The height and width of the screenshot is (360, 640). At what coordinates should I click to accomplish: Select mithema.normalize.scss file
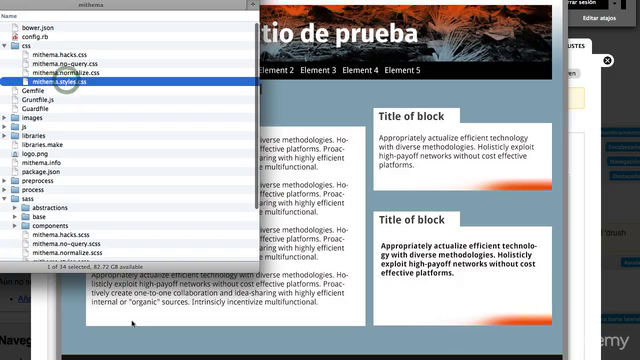click(x=67, y=253)
